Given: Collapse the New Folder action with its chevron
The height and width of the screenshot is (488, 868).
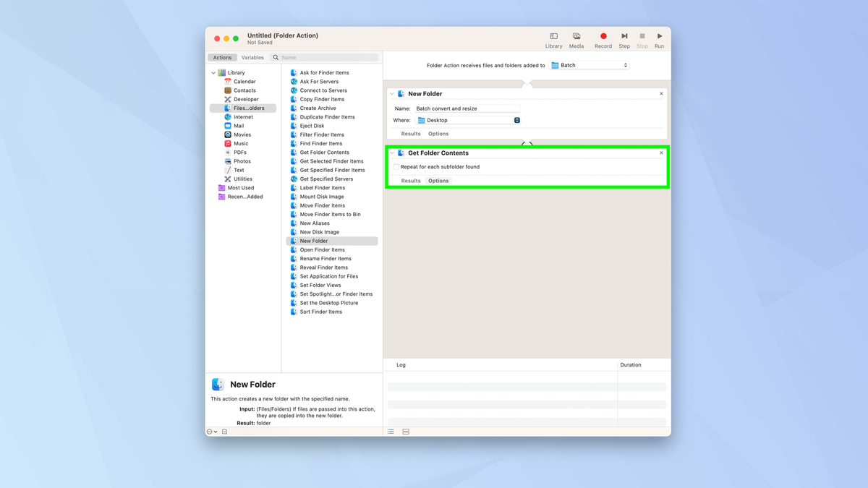Looking at the screenshot, I should click(391, 93).
